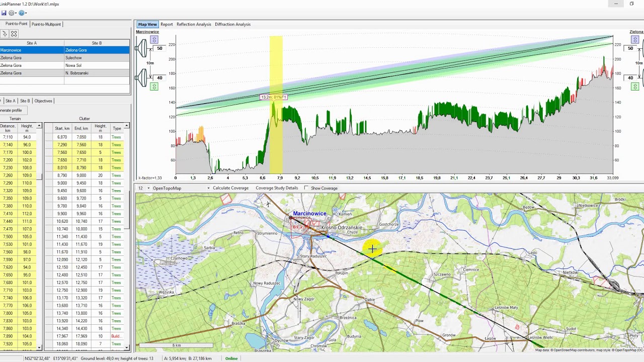
Task: Open the map zoom level 12 dropdown
Action: coord(144,188)
